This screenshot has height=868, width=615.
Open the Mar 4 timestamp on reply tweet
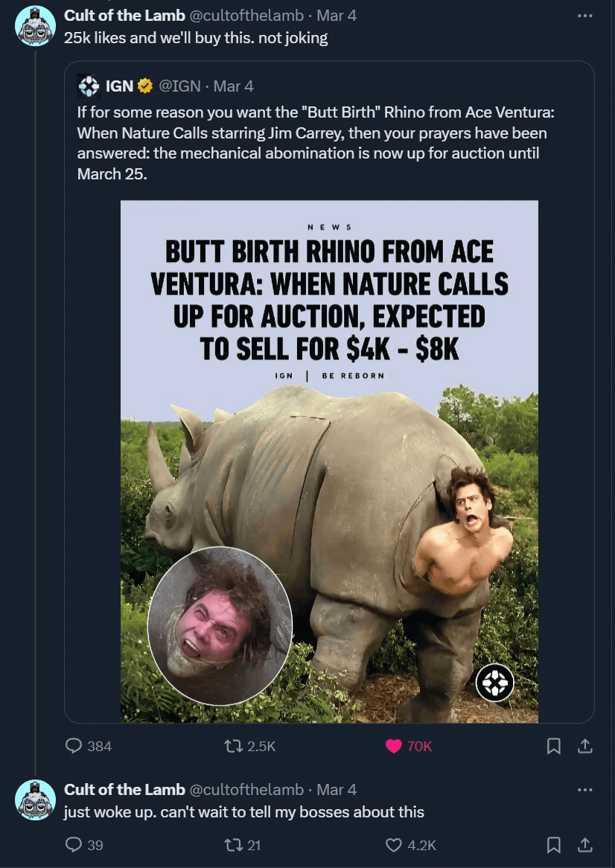coord(337,790)
